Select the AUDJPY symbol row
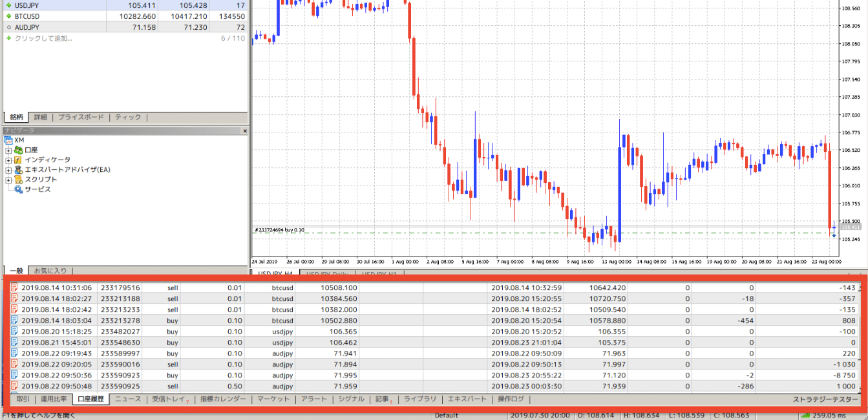This screenshot has height=420, width=868. (125, 27)
